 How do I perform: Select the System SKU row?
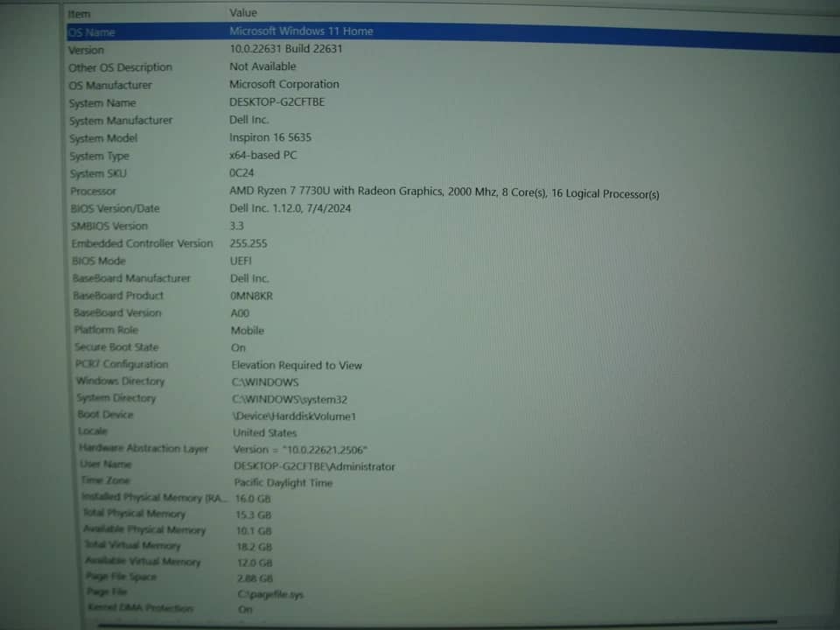[x=98, y=173]
